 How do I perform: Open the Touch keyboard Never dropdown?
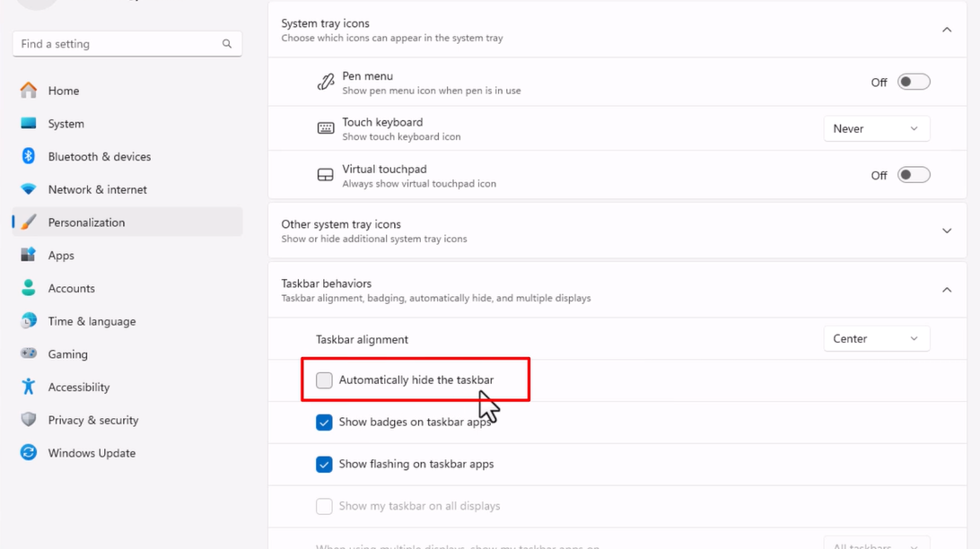[x=876, y=128]
